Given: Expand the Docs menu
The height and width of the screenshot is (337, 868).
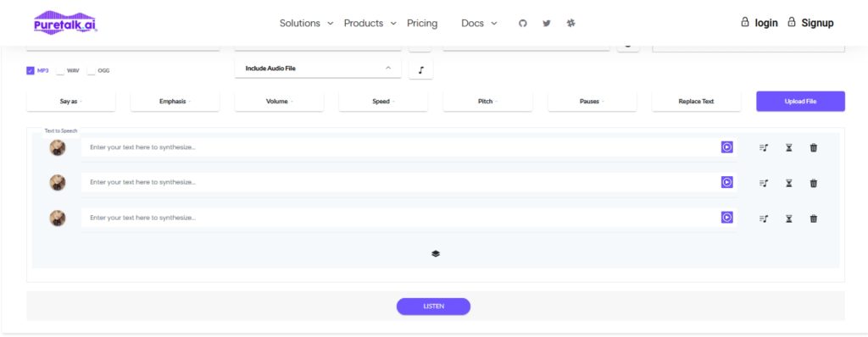Looking at the screenshot, I should tap(479, 23).
